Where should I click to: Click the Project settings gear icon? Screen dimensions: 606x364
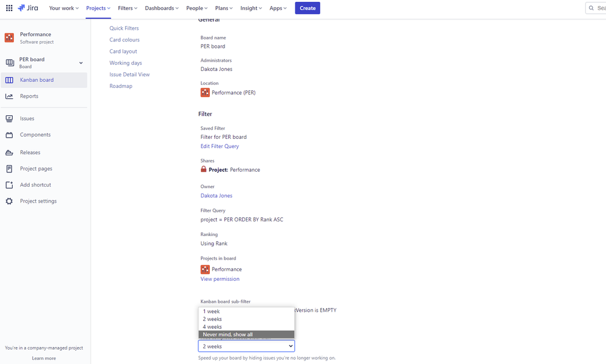click(x=9, y=201)
